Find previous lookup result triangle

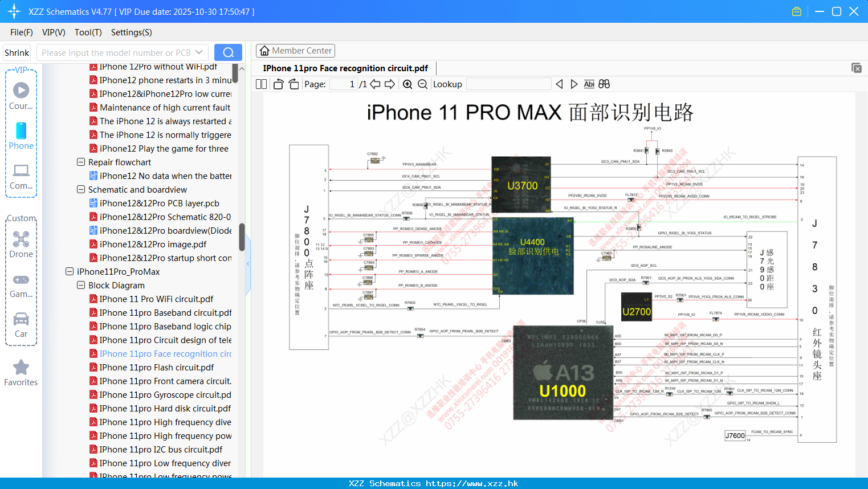(x=559, y=84)
